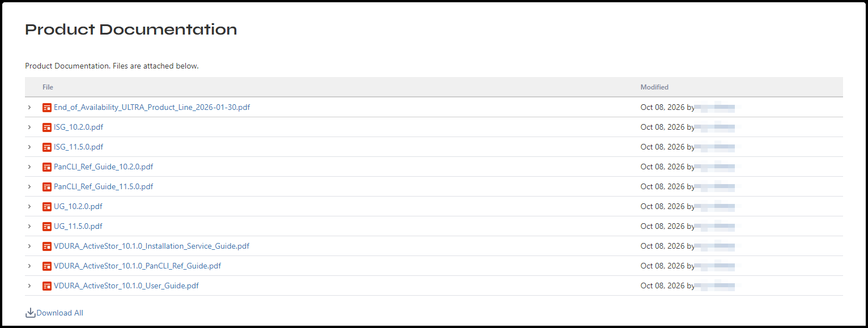
Task: Expand the VDURA Installation Service Guide row
Action: click(29, 246)
